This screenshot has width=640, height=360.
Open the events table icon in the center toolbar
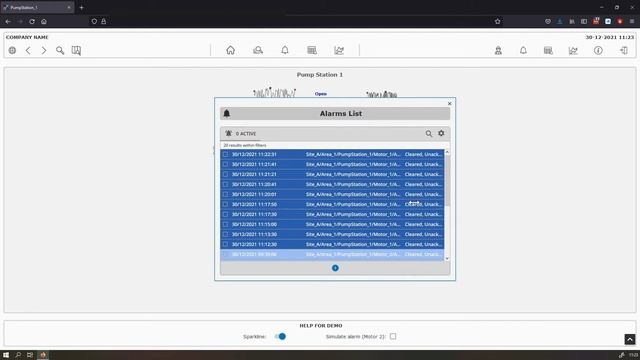coord(312,50)
